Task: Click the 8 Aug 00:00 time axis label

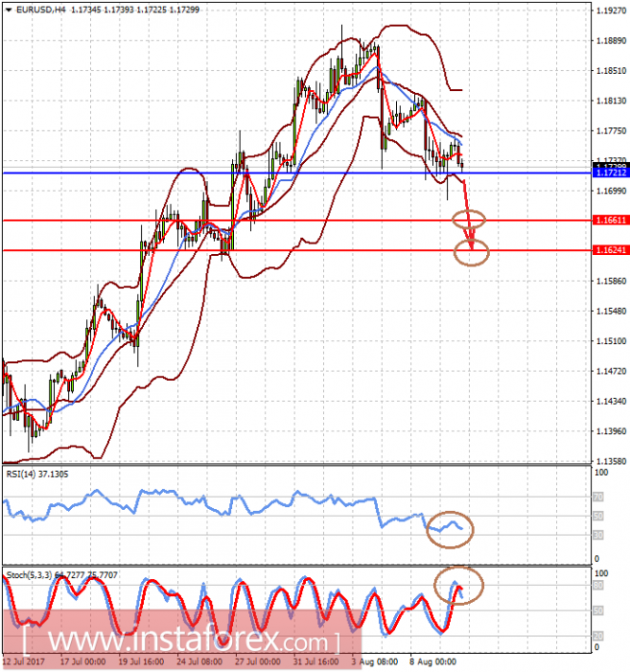Action: 435,662
